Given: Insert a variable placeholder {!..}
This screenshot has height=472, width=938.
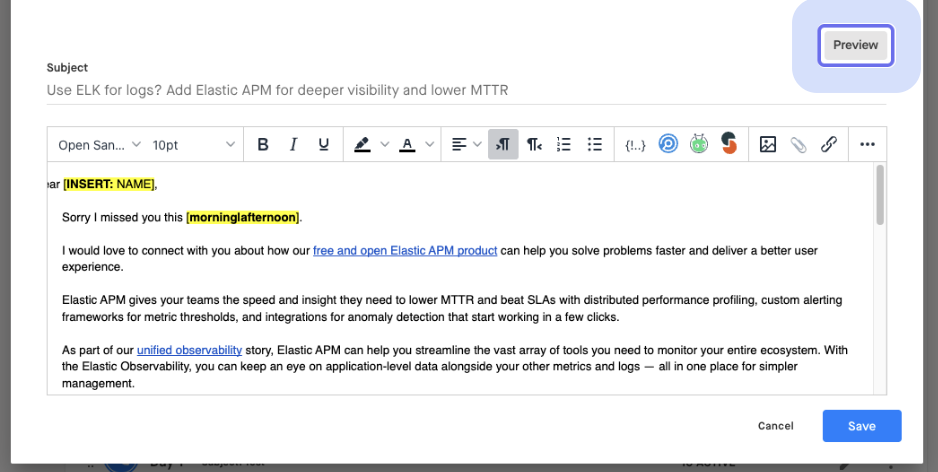Looking at the screenshot, I should tap(635, 145).
